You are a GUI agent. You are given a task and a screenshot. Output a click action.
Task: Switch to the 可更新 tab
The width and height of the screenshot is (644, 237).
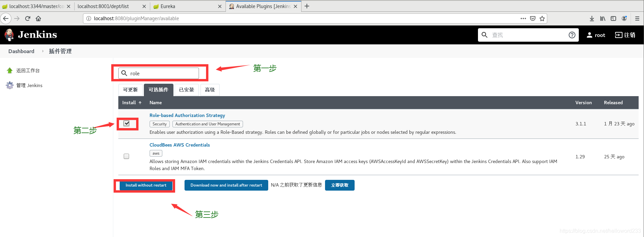click(130, 90)
